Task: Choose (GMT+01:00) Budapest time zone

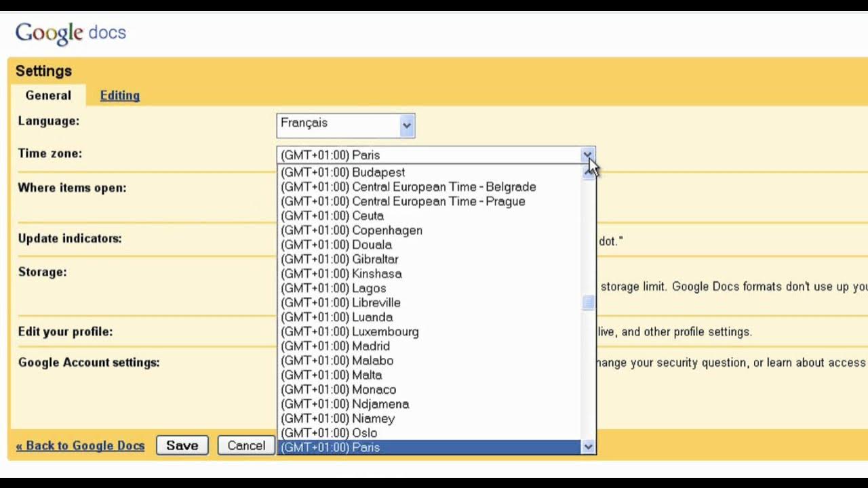Action: [x=429, y=172]
